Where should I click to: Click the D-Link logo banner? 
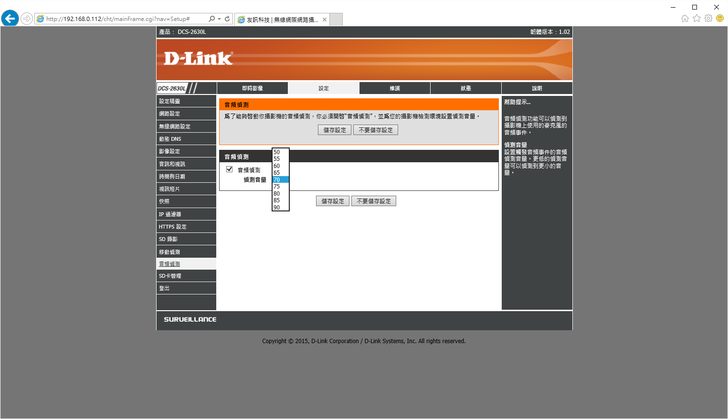(364, 59)
